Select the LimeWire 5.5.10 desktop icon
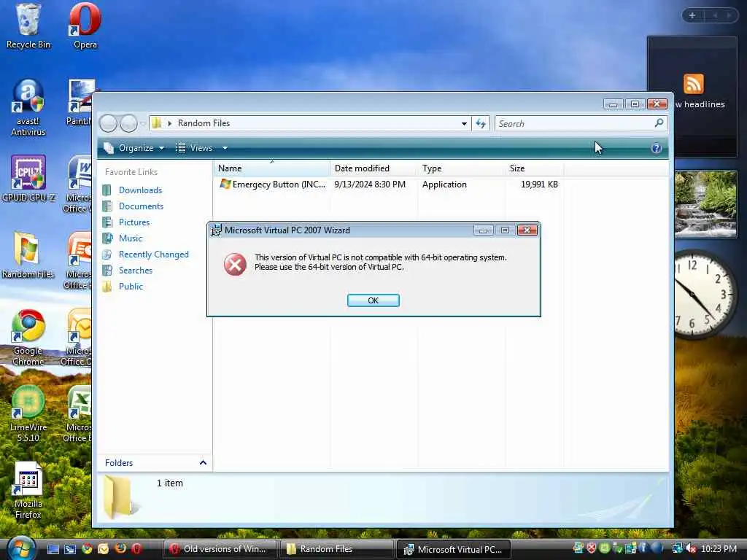Viewport: 747px width, 560px height. click(28, 413)
